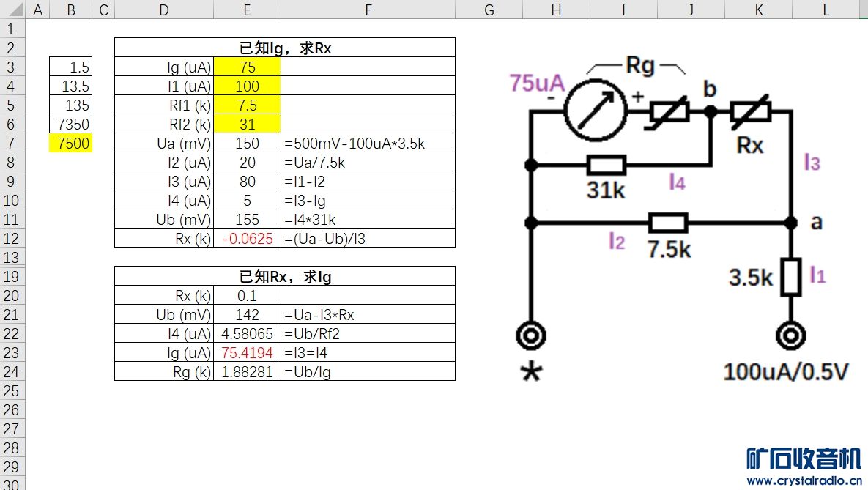868x490 pixels.
Task: Click the Ua (mV) value 150 cell
Action: point(247,144)
